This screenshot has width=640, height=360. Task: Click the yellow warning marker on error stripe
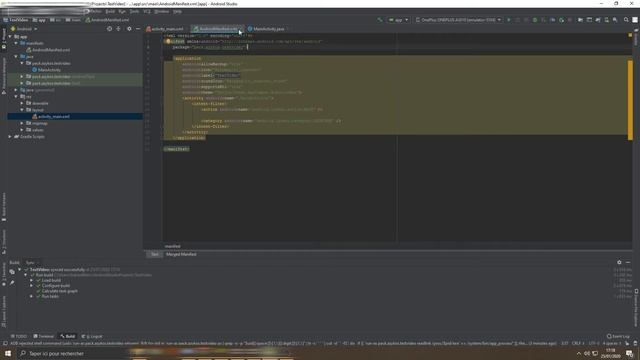click(630, 36)
